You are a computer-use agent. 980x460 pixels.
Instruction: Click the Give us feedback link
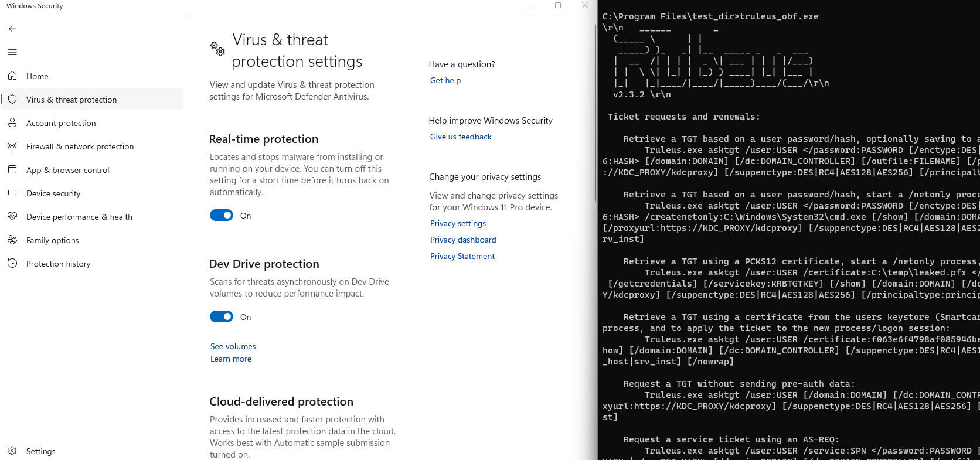tap(461, 137)
